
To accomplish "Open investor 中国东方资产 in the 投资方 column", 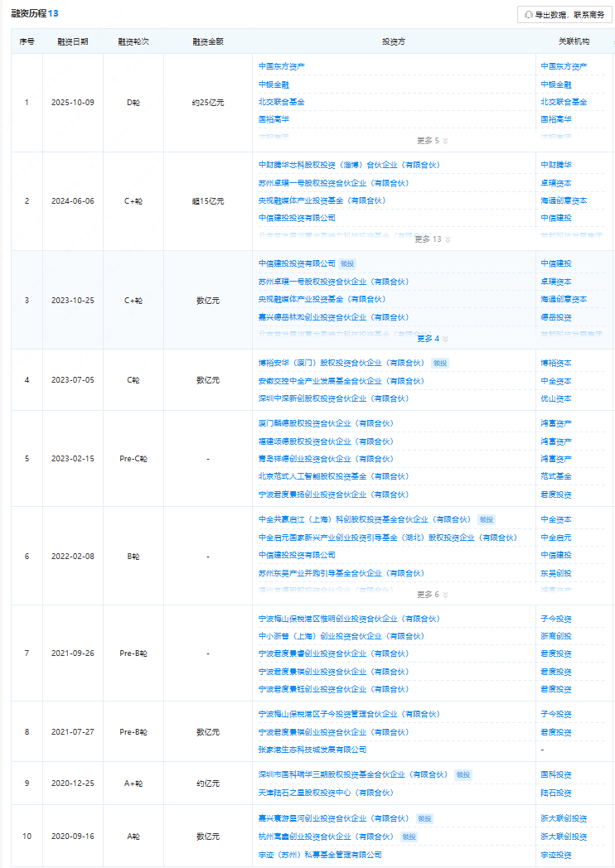I will coord(282,66).
